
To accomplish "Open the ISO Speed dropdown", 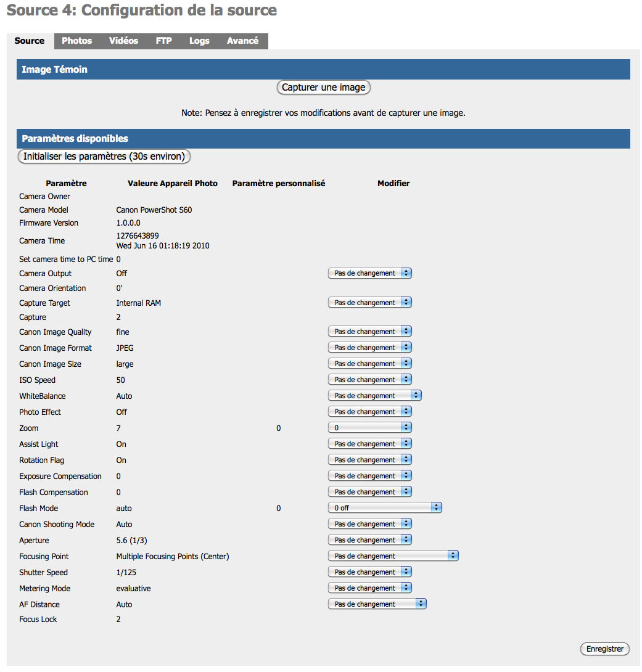I will tap(369, 380).
